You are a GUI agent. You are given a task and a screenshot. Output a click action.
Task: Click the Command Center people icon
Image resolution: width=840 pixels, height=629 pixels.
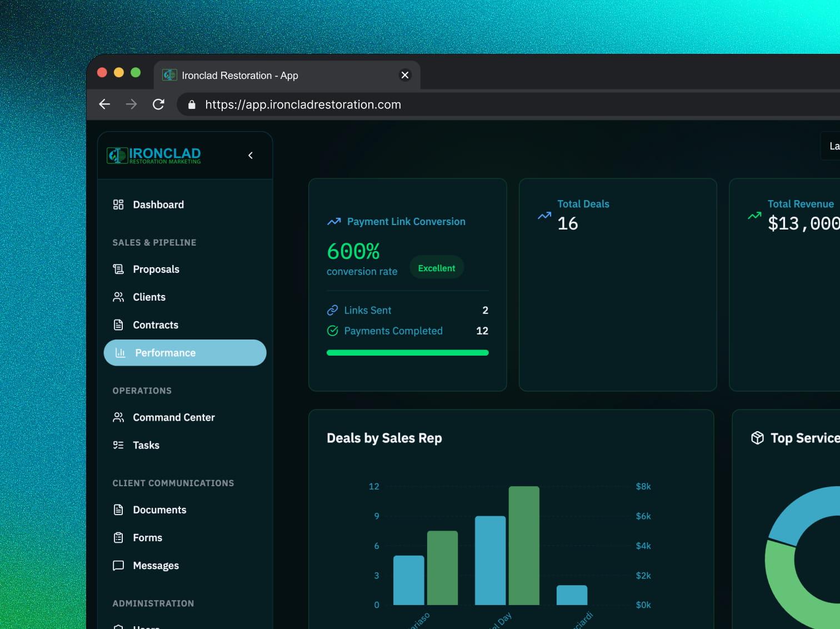(118, 417)
